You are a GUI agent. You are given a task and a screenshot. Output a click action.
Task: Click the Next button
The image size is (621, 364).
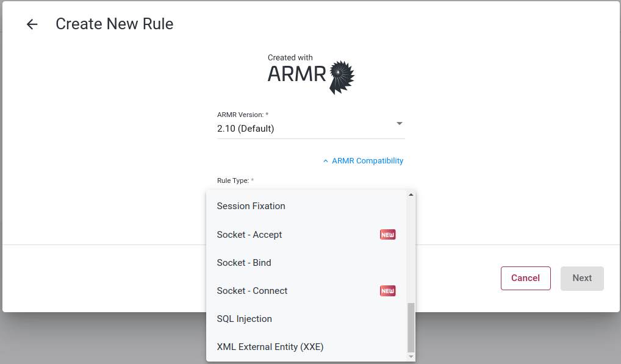[x=582, y=278]
